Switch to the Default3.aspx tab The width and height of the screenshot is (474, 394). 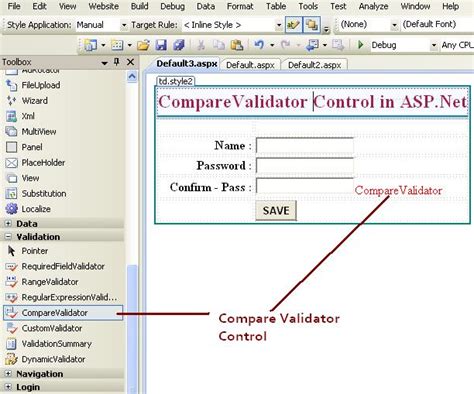coord(187,64)
